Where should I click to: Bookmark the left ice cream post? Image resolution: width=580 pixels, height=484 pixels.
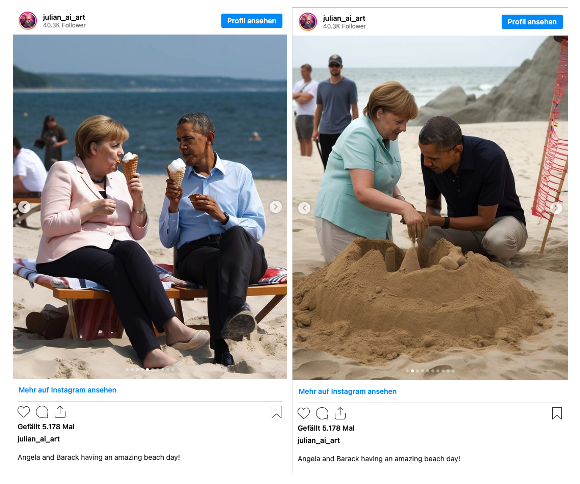click(x=276, y=412)
